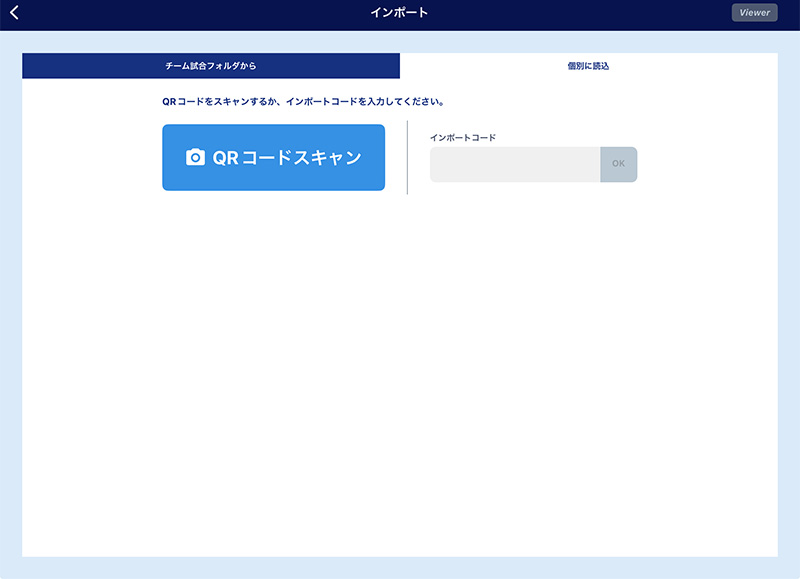Click the QR scan instruction sentence
800x579 pixels.
[x=303, y=101]
